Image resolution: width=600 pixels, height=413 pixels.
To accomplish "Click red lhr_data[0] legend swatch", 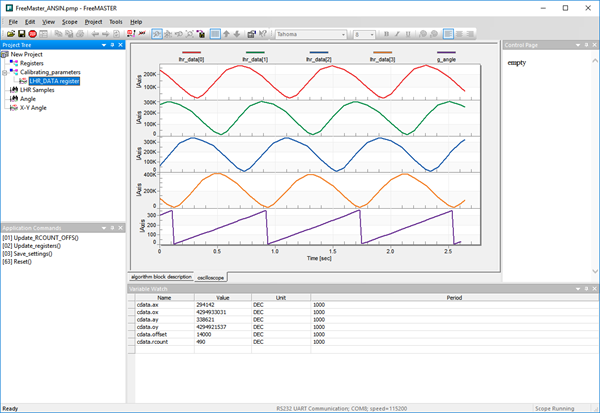I will [x=191, y=52].
